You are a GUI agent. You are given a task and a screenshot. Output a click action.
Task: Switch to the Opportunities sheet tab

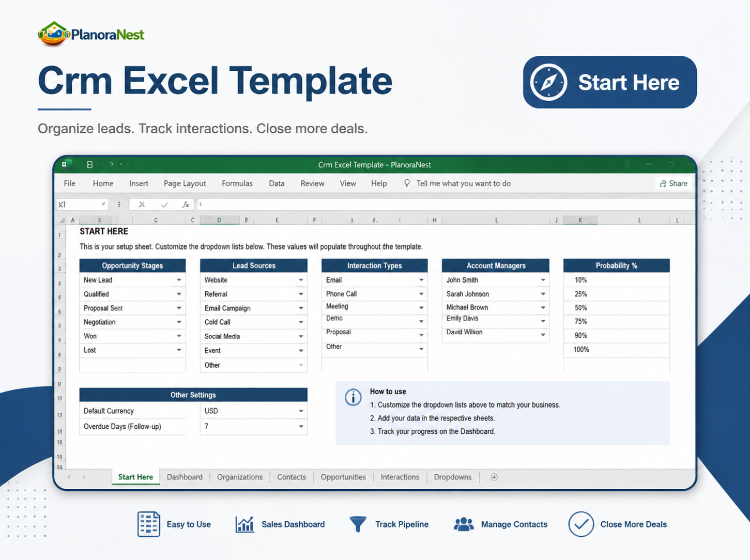(343, 477)
